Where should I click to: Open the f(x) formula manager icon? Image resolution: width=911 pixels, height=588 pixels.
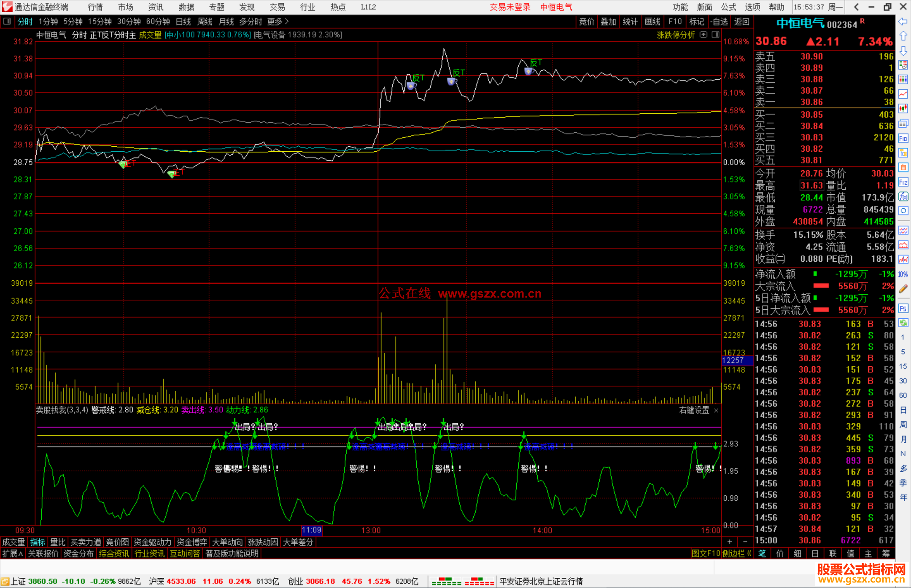pyautogui.click(x=903, y=196)
